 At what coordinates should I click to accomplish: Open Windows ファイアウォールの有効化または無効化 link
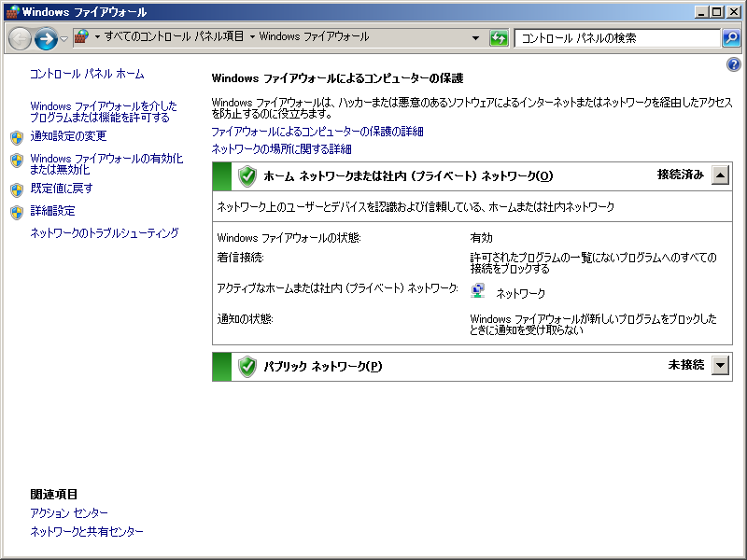[x=106, y=164]
